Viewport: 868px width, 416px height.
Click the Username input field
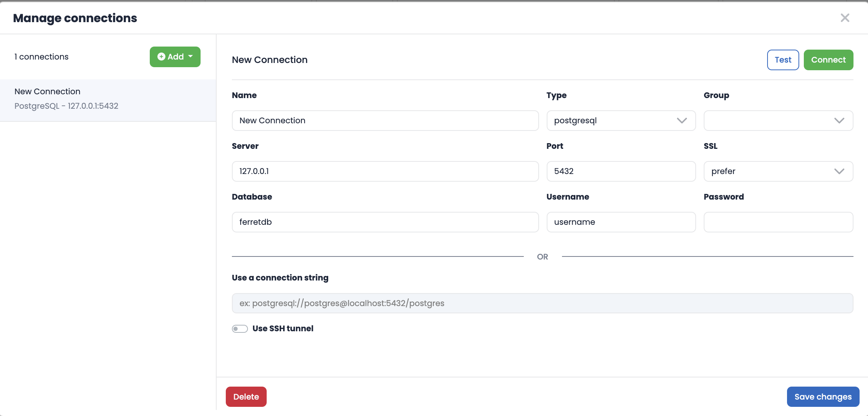coord(621,222)
